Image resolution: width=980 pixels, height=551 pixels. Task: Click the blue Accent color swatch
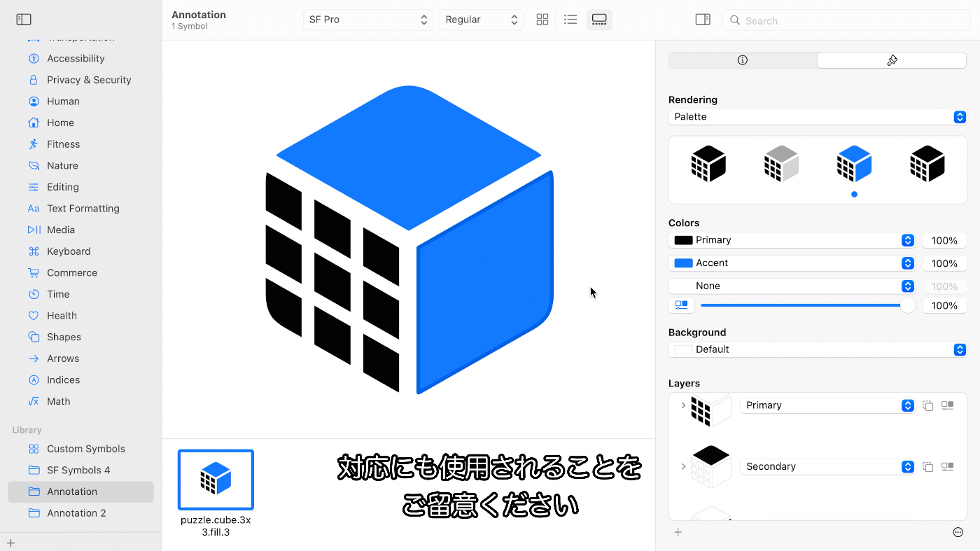(683, 263)
